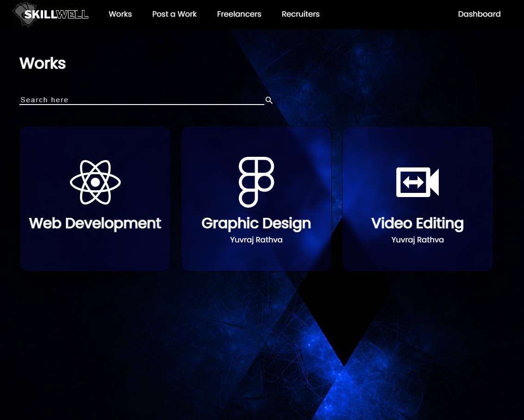Click the React atom icon
This screenshot has height=420, width=524.
click(95, 182)
